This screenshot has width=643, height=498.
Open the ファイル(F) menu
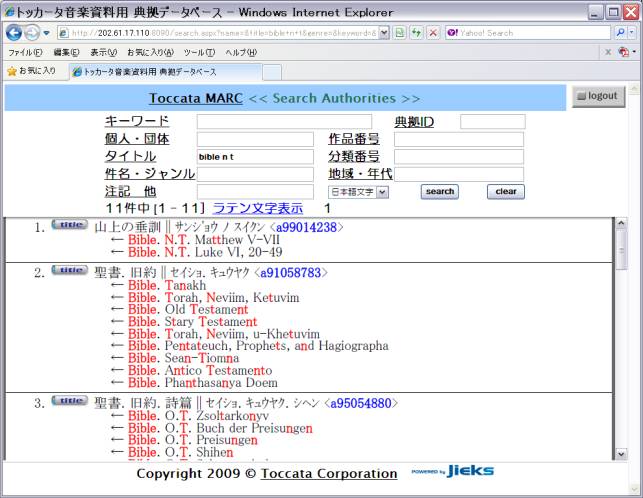[x=25, y=53]
